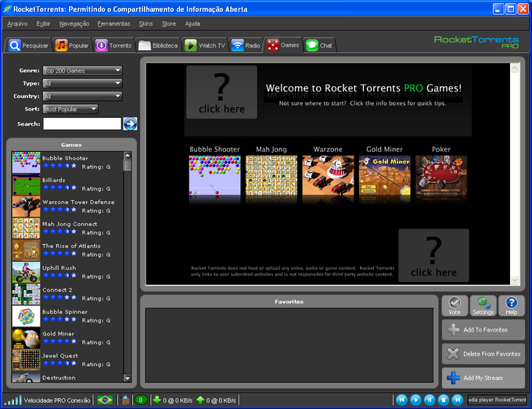Screen dimensions: 532x409
Task: Open the Sort dropdown showing Most Popular
Action: point(70,109)
